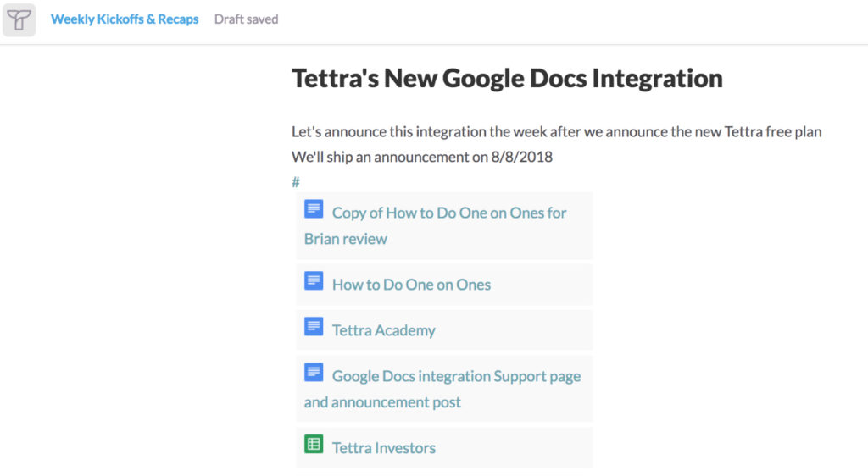Open Google Docs integration Support page and announcement post
Image resolution: width=868 pixels, height=476 pixels.
[x=444, y=389]
